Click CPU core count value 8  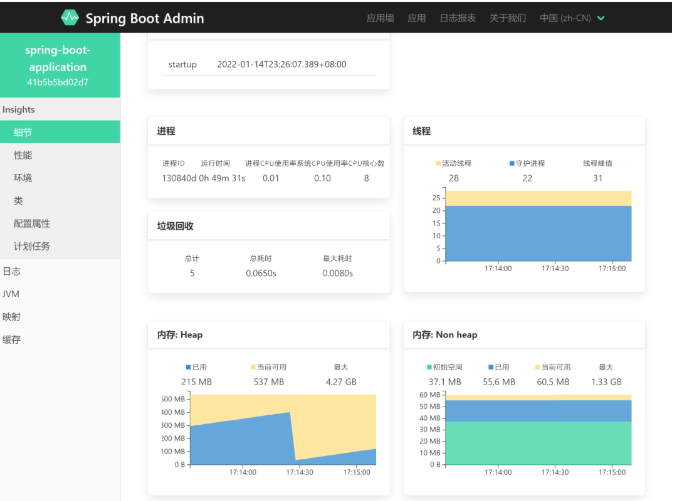point(367,178)
